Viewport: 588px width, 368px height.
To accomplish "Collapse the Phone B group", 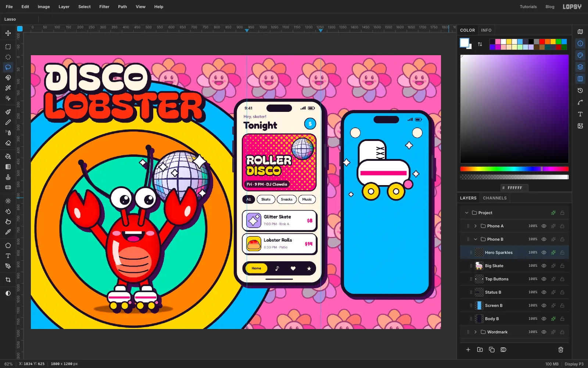I will coord(476,239).
